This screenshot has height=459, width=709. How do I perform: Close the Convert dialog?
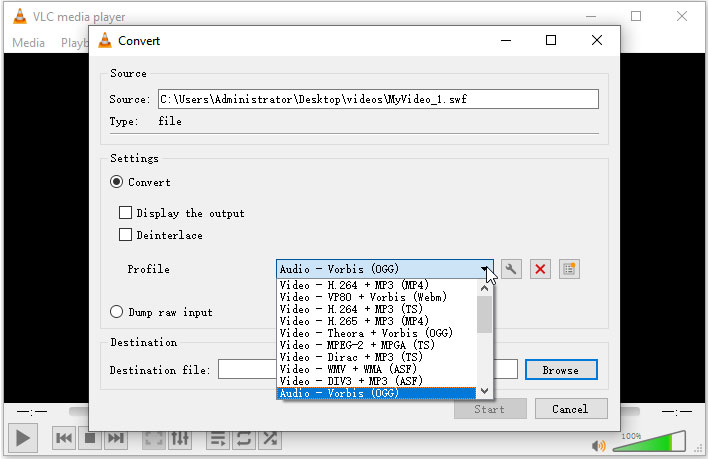coord(597,41)
